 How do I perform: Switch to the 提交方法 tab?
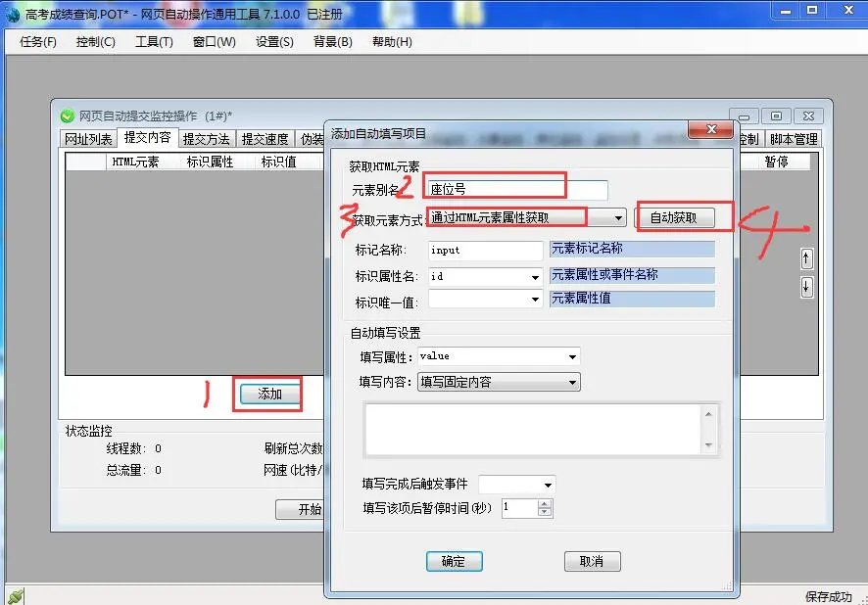click(x=207, y=139)
